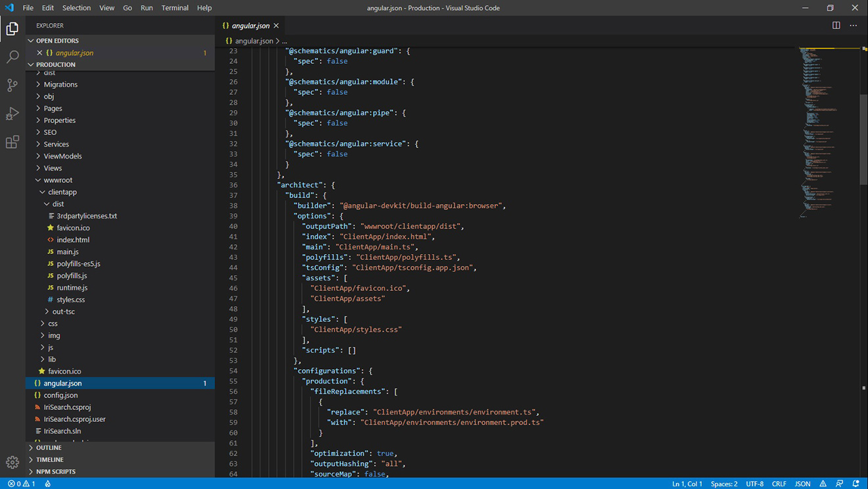868x489 pixels.
Task: Change indentation via Spaces: 2
Action: click(x=724, y=484)
